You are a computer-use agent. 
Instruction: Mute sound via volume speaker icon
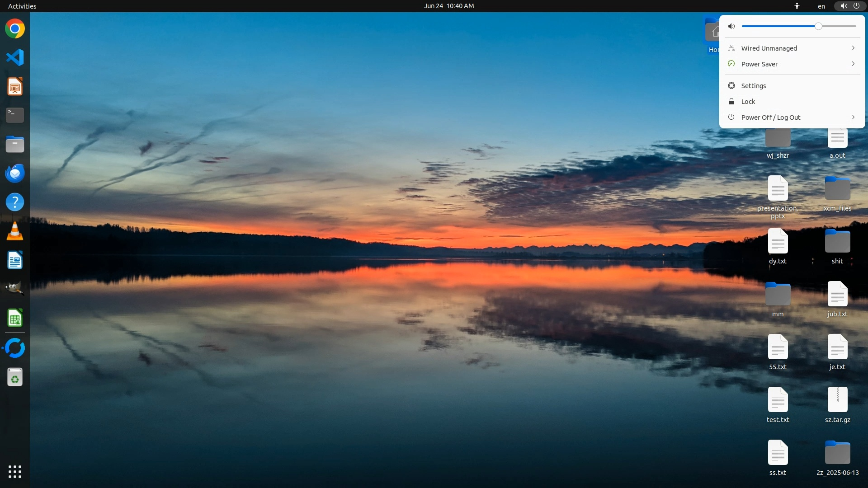pyautogui.click(x=731, y=26)
